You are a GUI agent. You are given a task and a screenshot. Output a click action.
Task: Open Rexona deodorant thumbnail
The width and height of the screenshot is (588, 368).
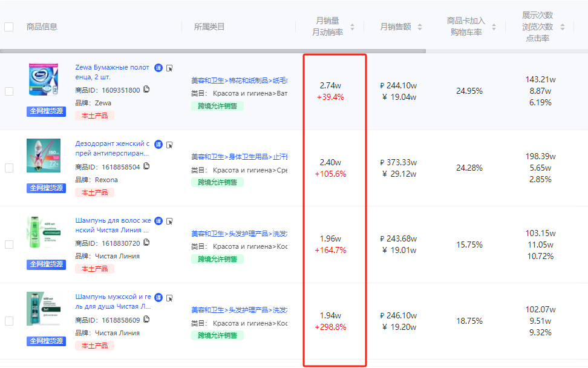(44, 156)
